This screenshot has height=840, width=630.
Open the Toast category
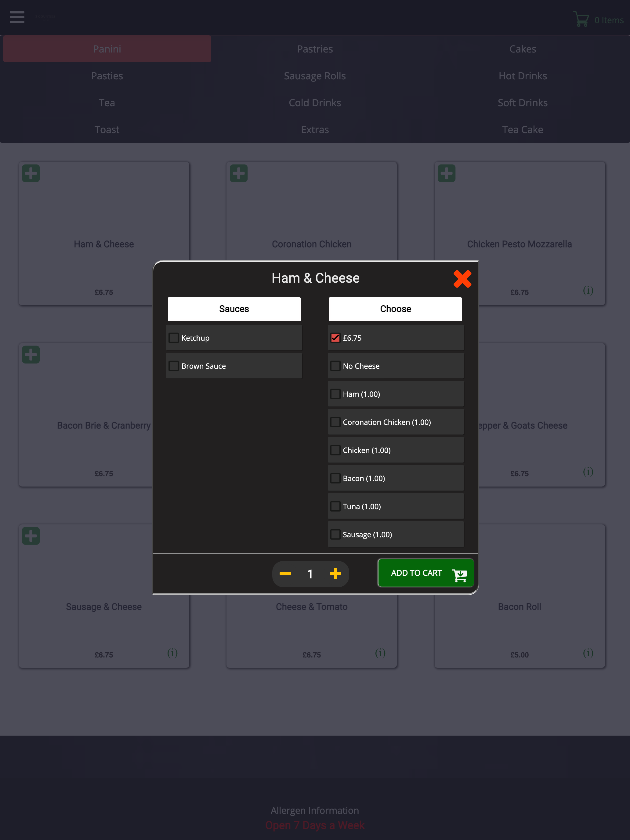(x=107, y=130)
